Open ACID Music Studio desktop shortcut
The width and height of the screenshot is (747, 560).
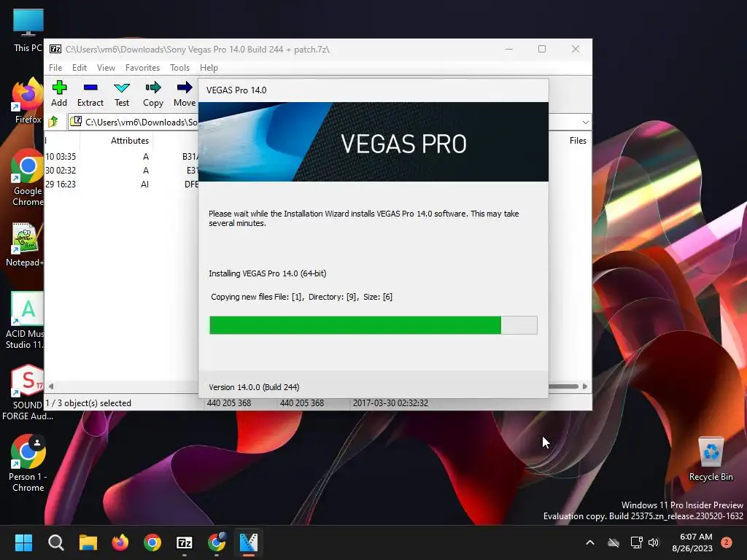pyautogui.click(x=25, y=321)
